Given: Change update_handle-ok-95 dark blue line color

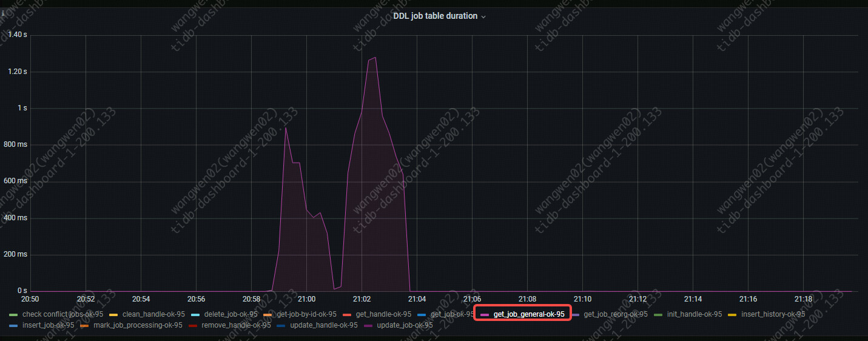Looking at the screenshot, I should 281,325.
